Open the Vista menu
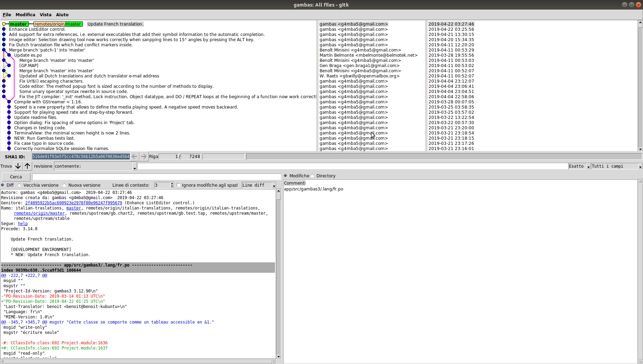Viewport: 643px width, 364px height. point(45,15)
